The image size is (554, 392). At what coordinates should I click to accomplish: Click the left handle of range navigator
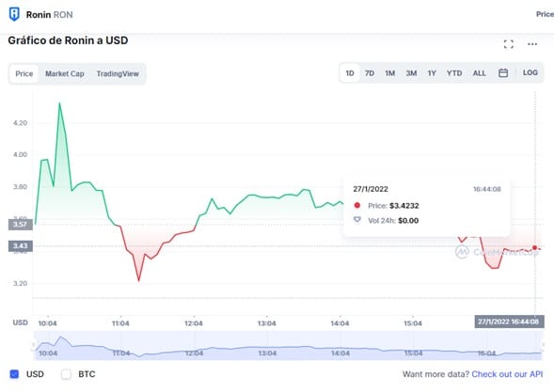click(x=34, y=345)
